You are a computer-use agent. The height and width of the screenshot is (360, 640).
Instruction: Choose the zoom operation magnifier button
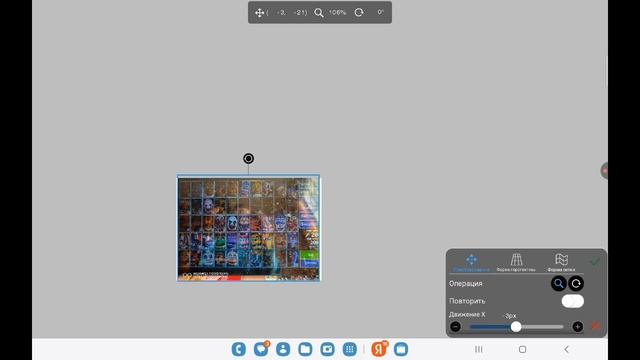click(x=558, y=283)
